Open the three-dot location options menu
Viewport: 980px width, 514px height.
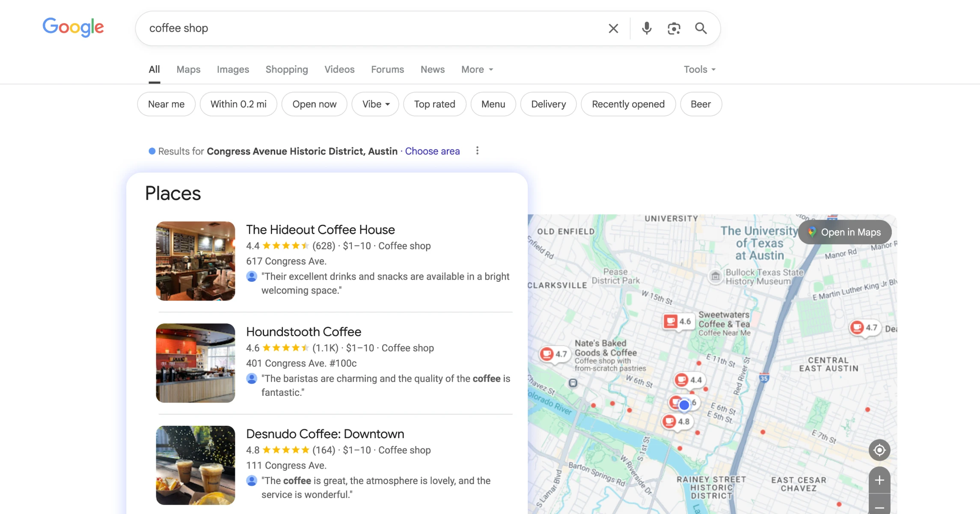pyautogui.click(x=477, y=151)
